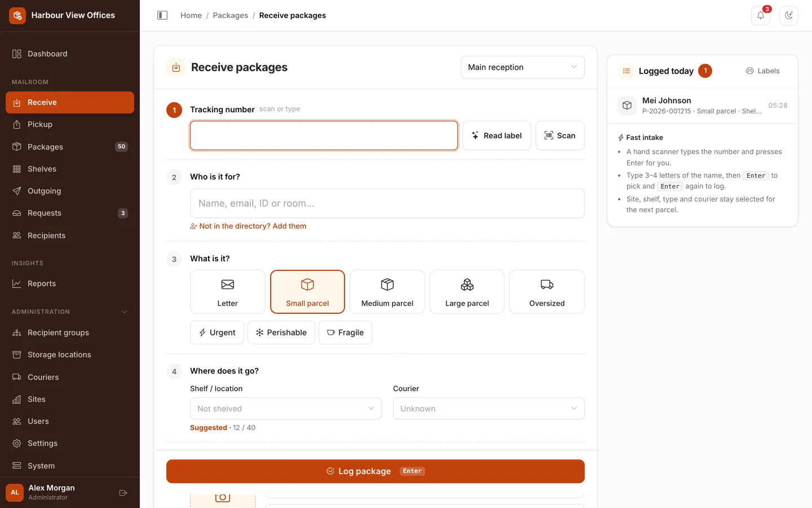This screenshot has height=508, width=812.
Task: Click the Read label button
Action: click(497, 135)
